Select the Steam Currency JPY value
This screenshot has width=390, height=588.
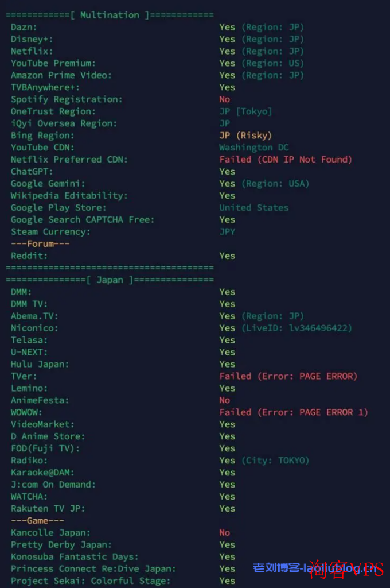pos(227,232)
